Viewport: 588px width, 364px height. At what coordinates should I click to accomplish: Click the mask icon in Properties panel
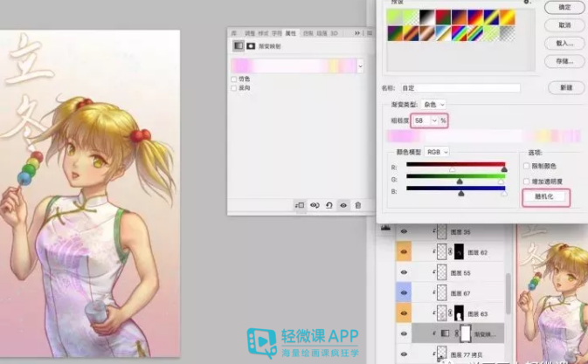[x=251, y=46]
